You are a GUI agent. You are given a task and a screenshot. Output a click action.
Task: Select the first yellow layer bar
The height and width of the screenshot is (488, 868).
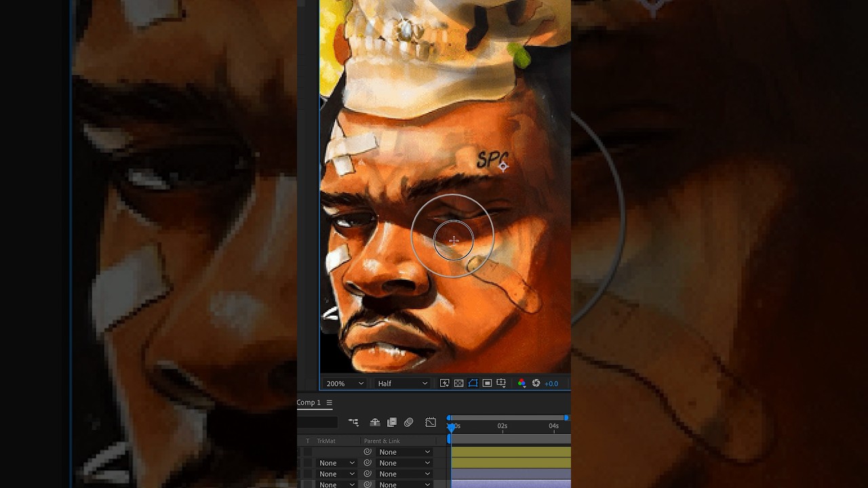coord(511,452)
